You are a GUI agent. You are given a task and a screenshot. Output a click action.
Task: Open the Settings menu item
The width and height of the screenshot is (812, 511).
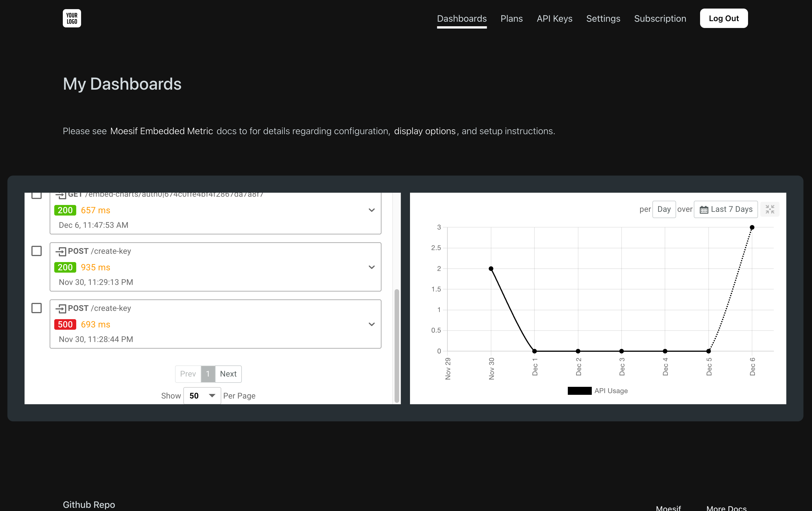click(x=603, y=19)
